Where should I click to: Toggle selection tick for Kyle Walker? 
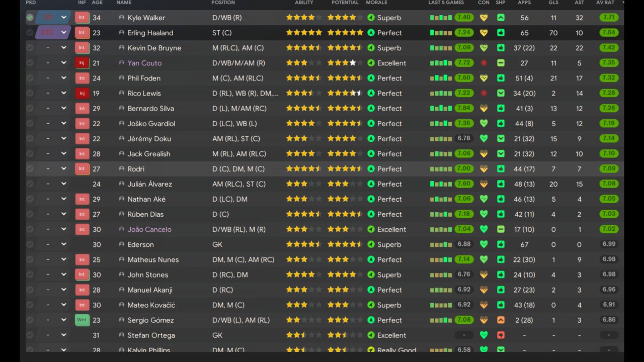(30, 18)
